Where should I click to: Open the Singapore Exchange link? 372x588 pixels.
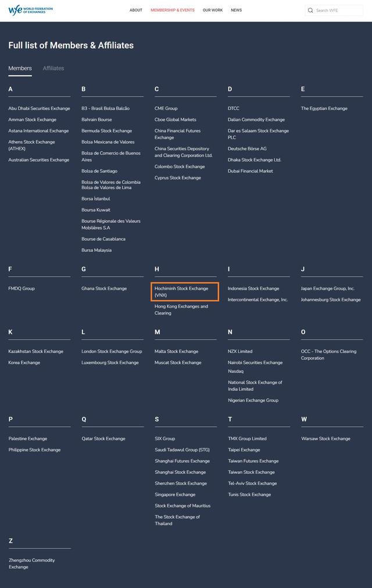(x=175, y=494)
